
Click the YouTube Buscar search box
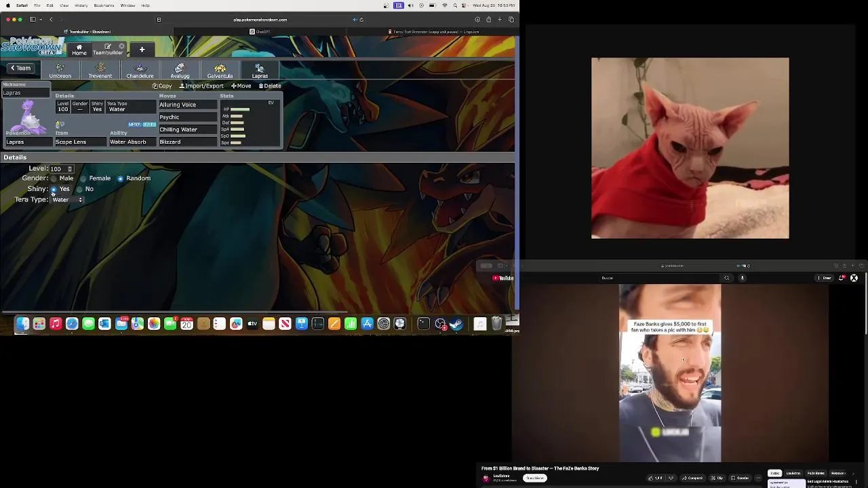[x=661, y=278]
